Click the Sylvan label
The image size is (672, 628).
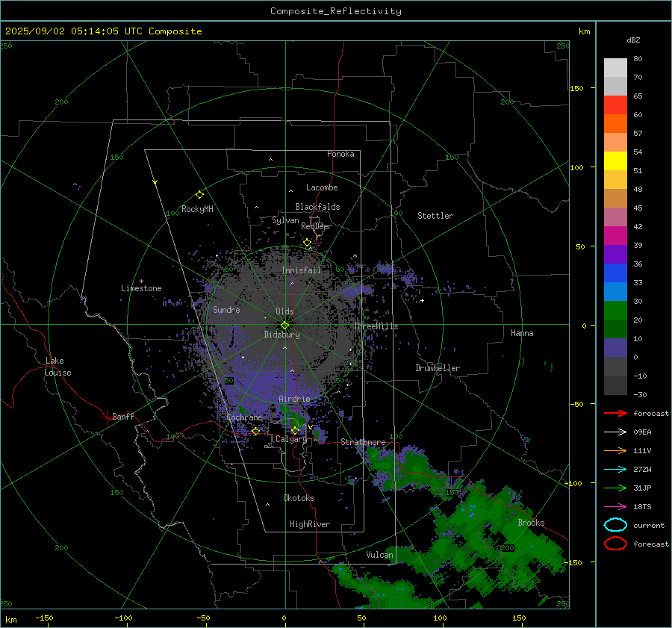pyautogui.click(x=285, y=220)
